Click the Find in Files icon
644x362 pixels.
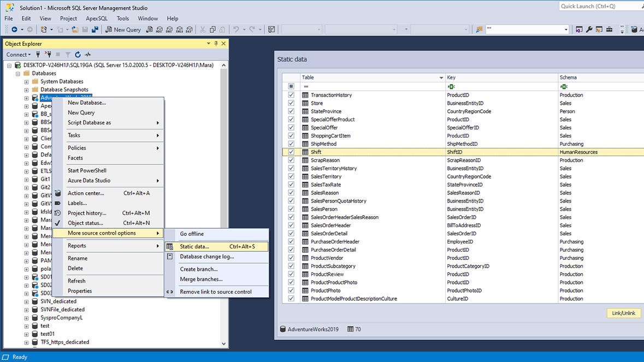479,29
